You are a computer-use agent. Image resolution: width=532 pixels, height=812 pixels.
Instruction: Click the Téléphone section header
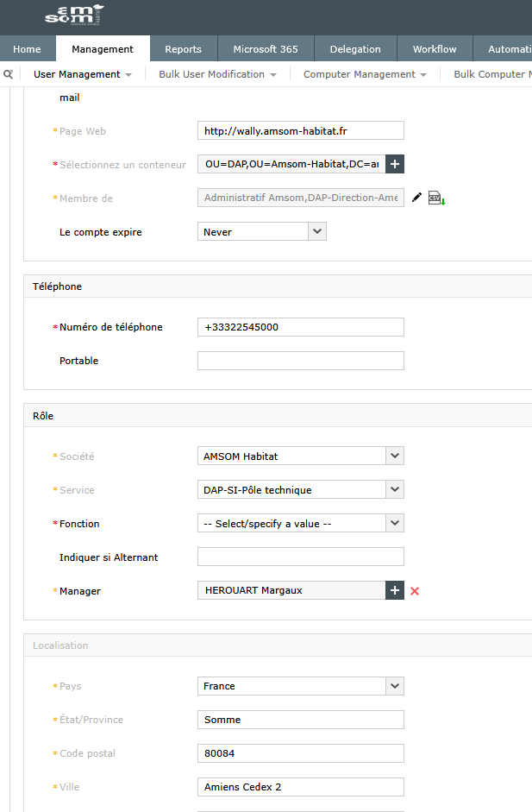(x=278, y=286)
